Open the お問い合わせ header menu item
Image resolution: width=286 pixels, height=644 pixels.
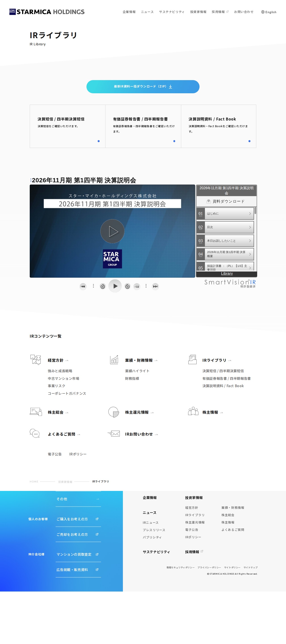tap(244, 12)
